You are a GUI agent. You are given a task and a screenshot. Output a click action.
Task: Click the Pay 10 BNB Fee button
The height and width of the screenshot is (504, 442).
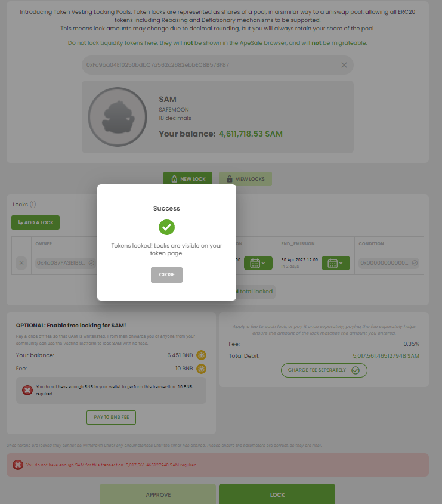click(x=111, y=417)
